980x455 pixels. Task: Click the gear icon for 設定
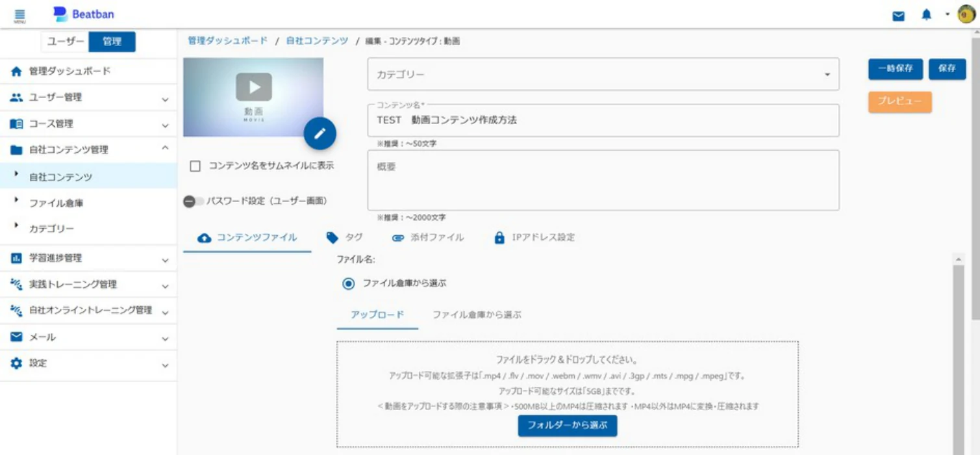coord(16,363)
